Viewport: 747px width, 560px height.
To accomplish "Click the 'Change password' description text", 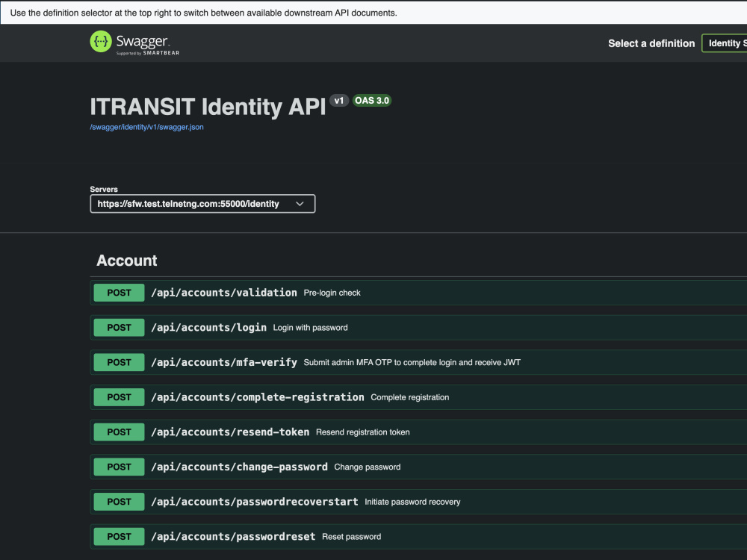I will pyautogui.click(x=368, y=467).
